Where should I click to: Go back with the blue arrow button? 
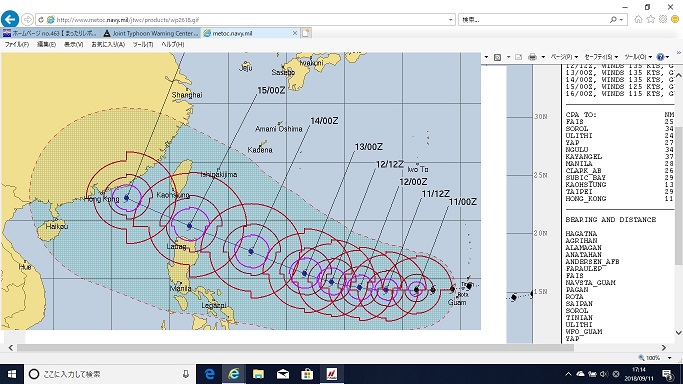point(10,19)
